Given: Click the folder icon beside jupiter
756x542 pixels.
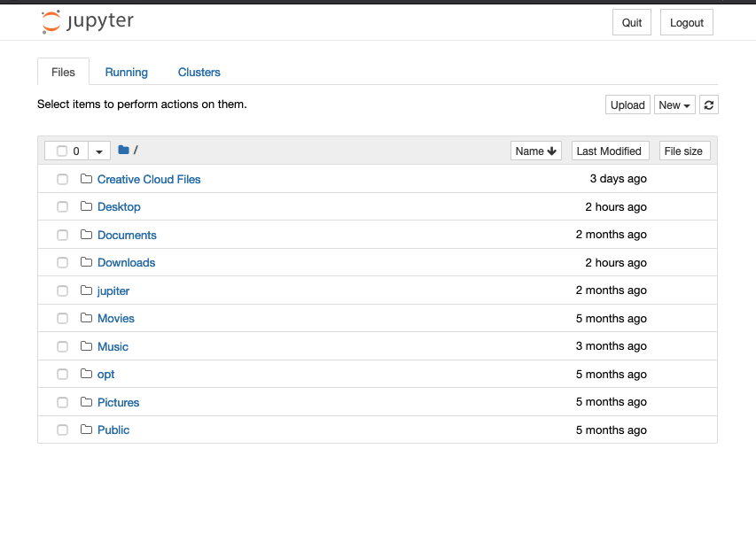Looking at the screenshot, I should [x=86, y=290].
